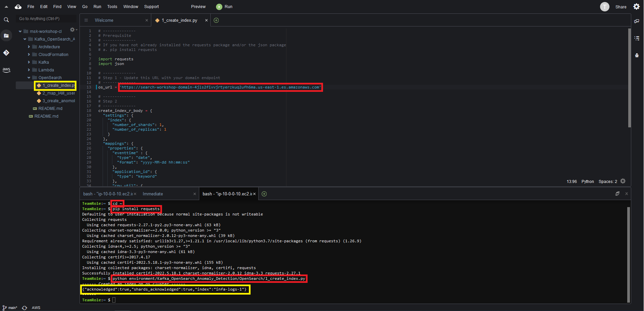Click the Share button

click(x=621, y=7)
